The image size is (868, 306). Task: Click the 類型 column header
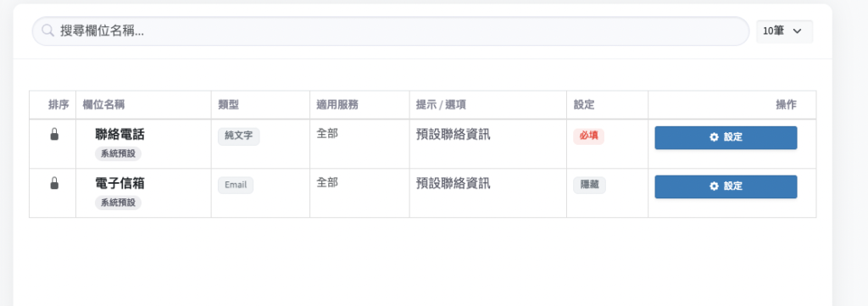pyautogui.click(x=228, y=105)
